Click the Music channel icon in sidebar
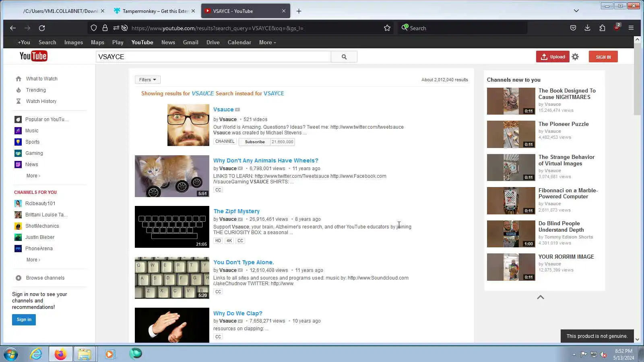644x362 pixels. coord(18,131)
